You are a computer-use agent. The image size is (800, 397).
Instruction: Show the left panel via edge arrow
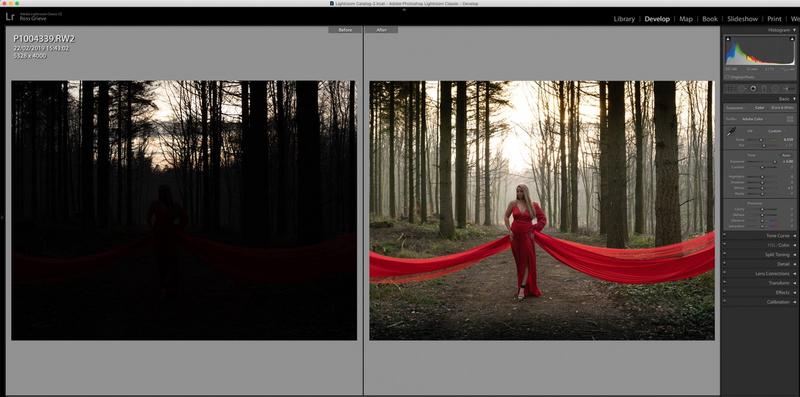2,217
